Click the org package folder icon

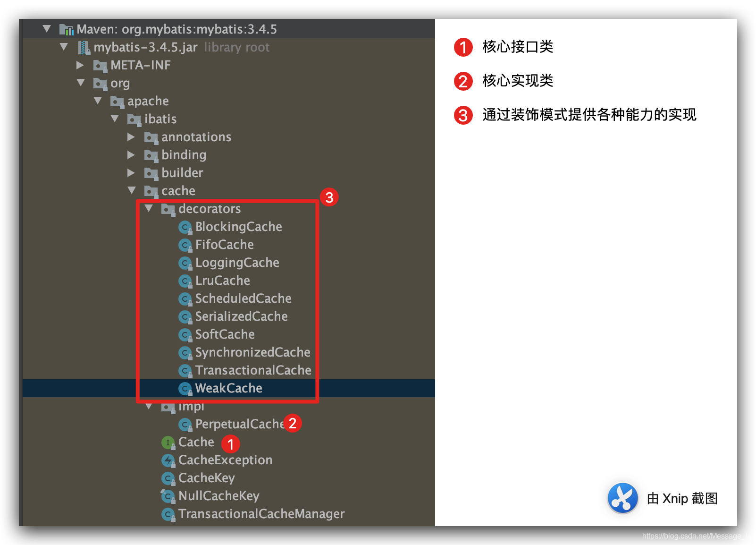tap(100, 84)
